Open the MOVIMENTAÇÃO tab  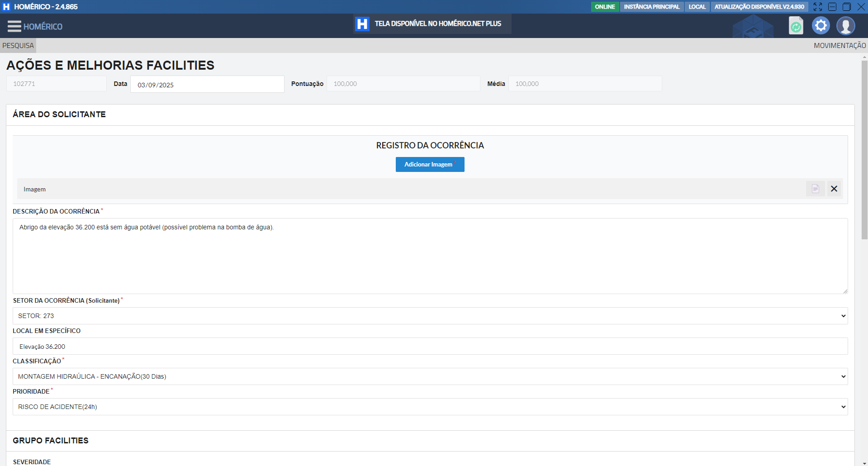[x=840, y=46]
